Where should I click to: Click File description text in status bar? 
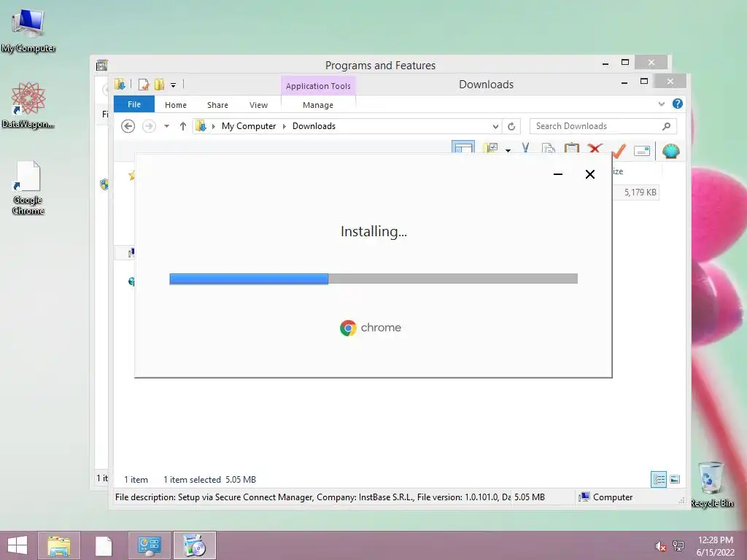pos(312,497)
